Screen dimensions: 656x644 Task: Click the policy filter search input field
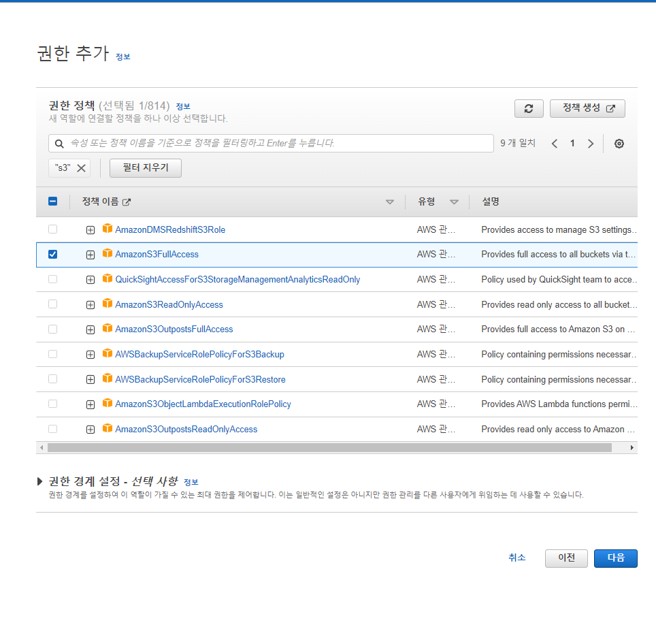coord(271,144)
